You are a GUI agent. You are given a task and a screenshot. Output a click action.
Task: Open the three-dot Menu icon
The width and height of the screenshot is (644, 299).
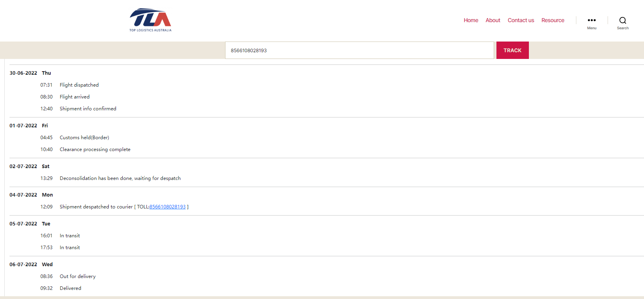(591, 23)
